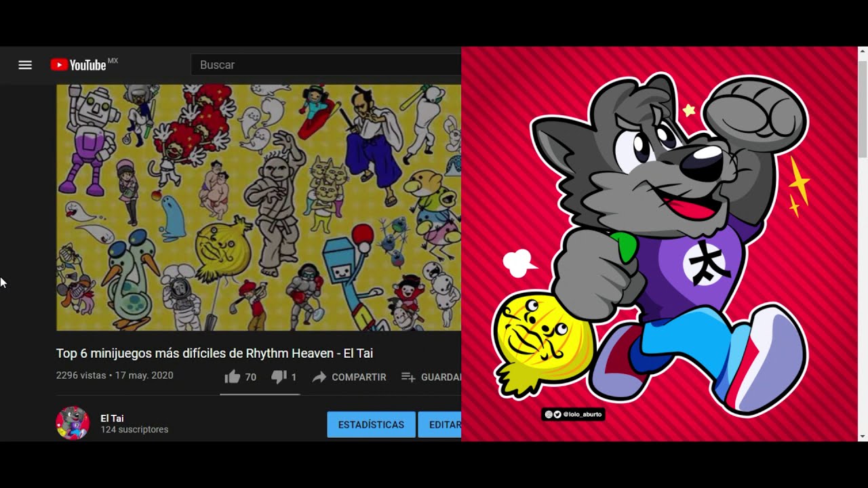868x488 pixels.
Task: Open COMPARTIR share dialog
Action: coord(349,377)
